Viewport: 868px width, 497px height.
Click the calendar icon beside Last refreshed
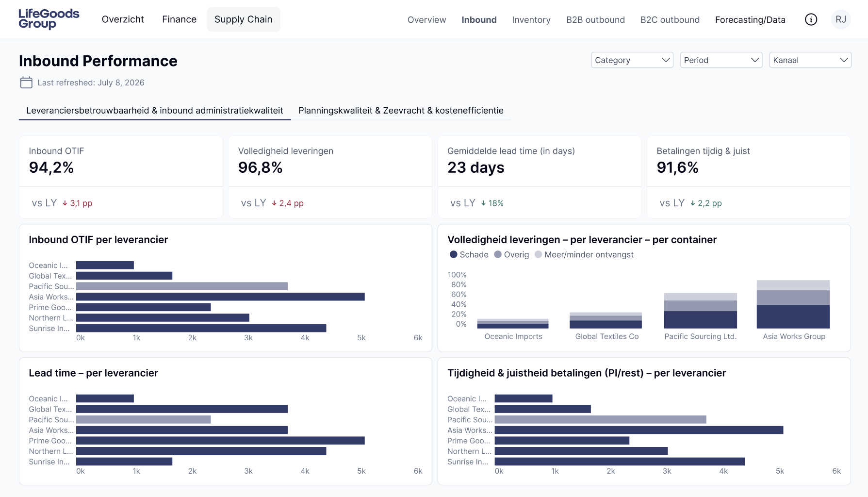26,83
